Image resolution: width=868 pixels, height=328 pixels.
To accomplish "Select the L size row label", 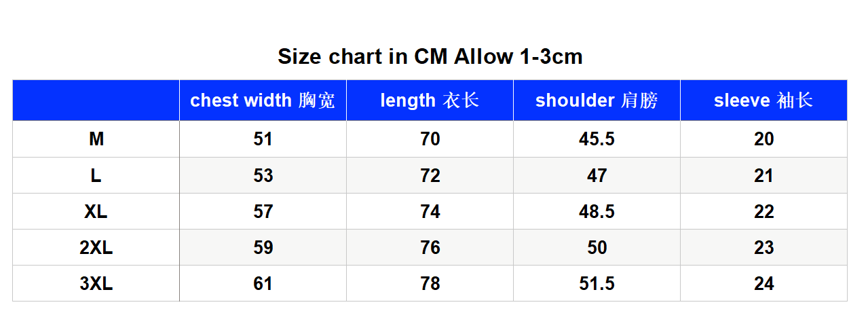I will click(96, 176).
